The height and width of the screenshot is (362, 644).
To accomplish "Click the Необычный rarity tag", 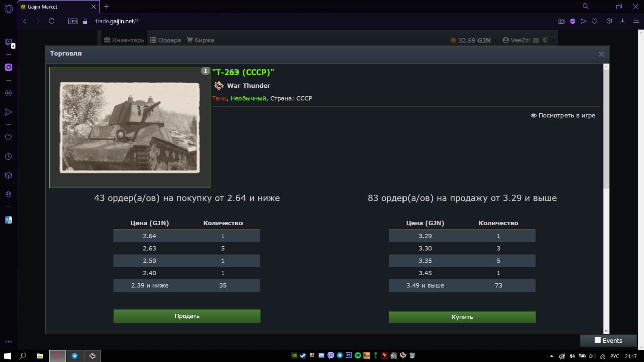I will click(248, 98).
